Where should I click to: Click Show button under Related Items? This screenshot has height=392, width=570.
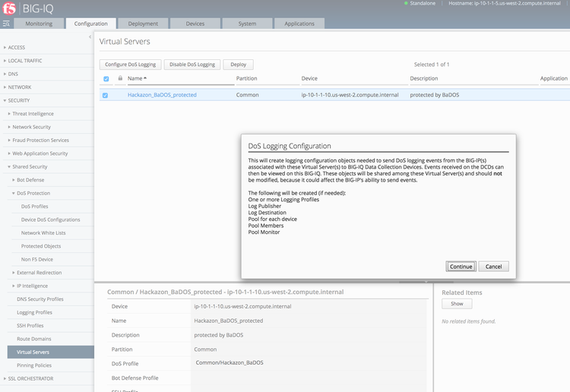(457, 304)
